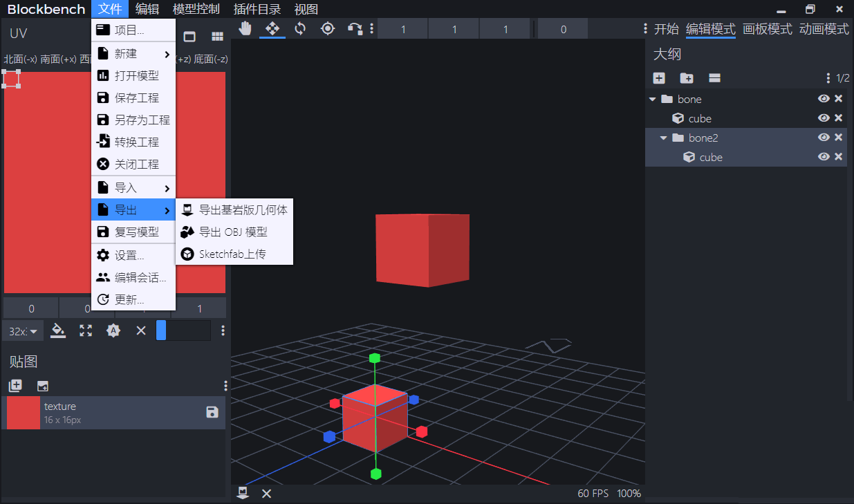Select the Rotate tool icon
The image size is (854, 504).
(x=300, y=28)
